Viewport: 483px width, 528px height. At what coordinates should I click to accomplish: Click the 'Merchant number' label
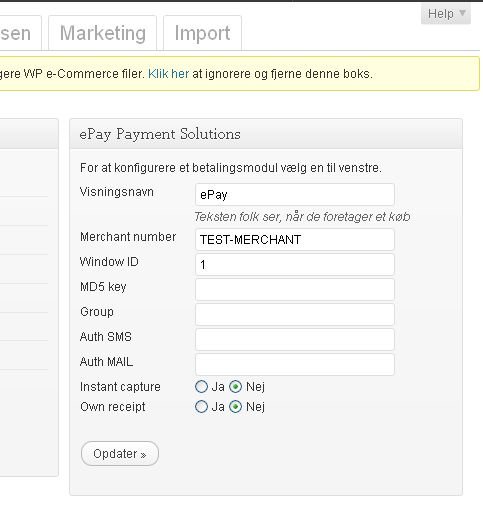pos(128,237)
